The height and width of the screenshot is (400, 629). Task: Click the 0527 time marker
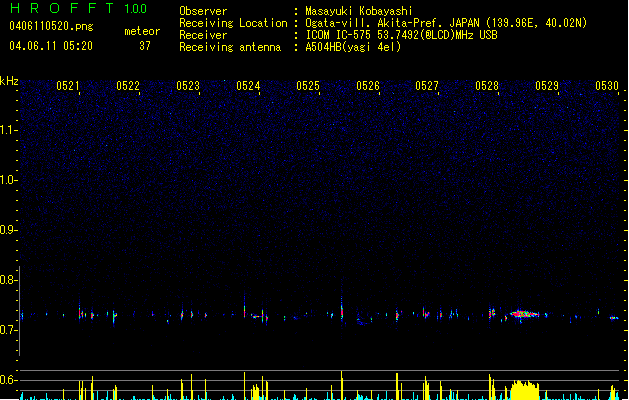pos(427,86)
